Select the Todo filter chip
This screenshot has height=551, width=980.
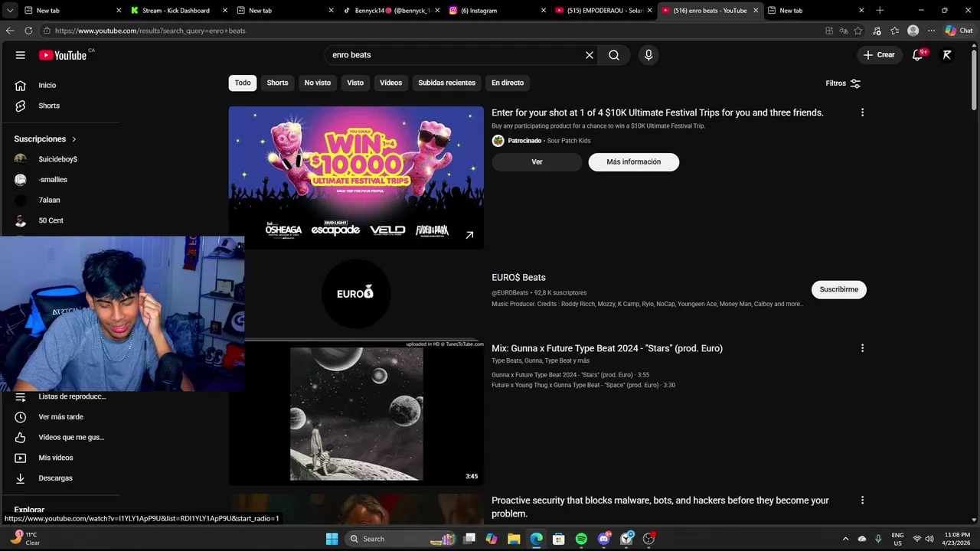(243, 83)
